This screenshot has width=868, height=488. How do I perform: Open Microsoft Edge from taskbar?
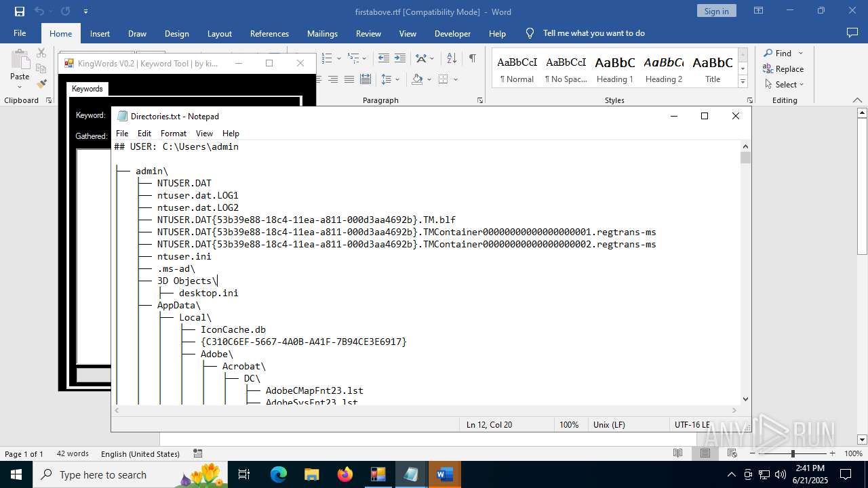[279, 474]
